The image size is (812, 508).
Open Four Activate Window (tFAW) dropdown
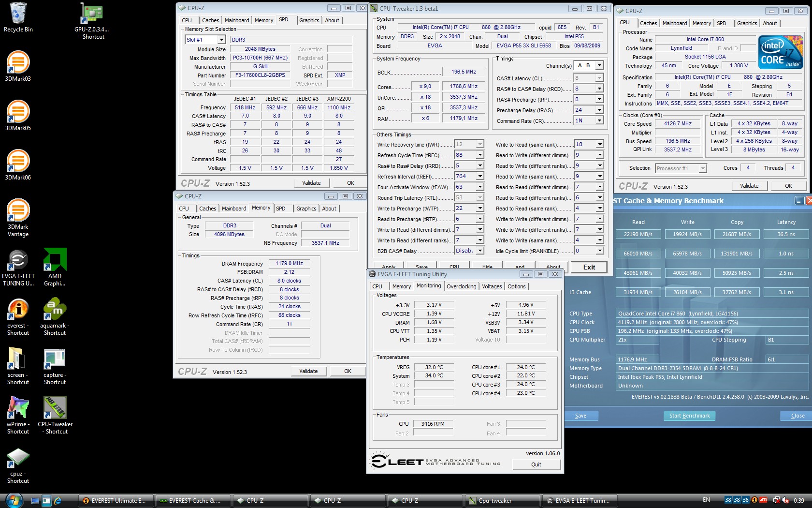click(x=480, y=187)
